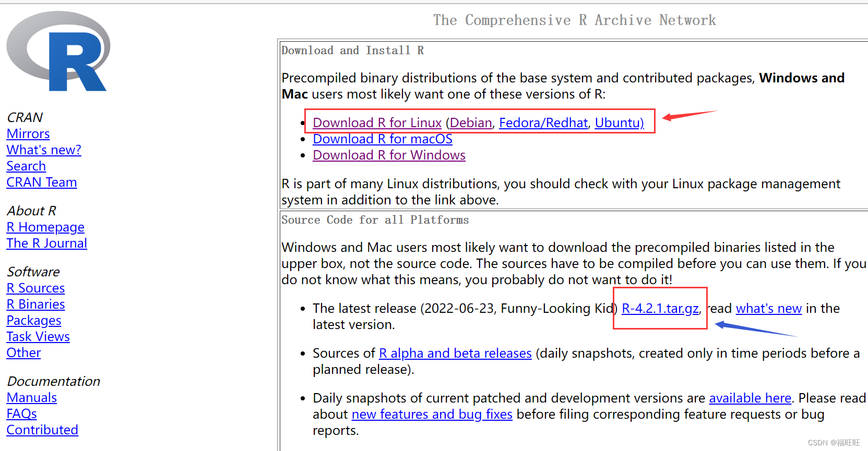The width and height of the screenshot is (868, 451).
Task: Open daily snapshots available here link
Action: 750,398
